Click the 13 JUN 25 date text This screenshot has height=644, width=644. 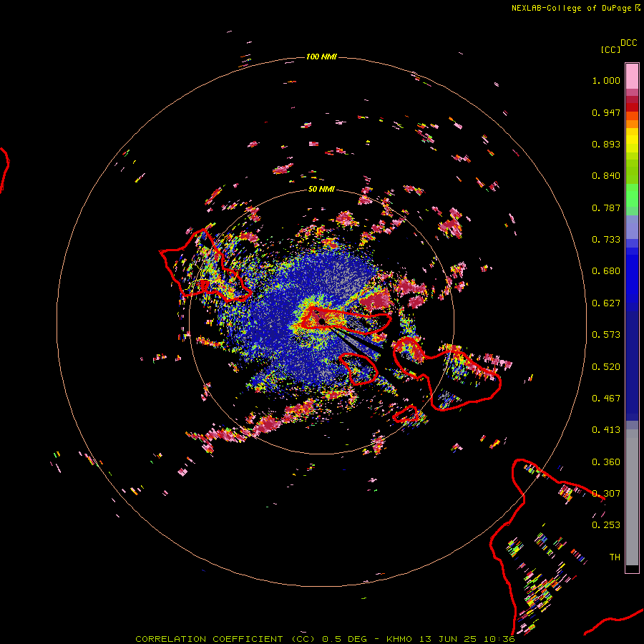point(447,639)
